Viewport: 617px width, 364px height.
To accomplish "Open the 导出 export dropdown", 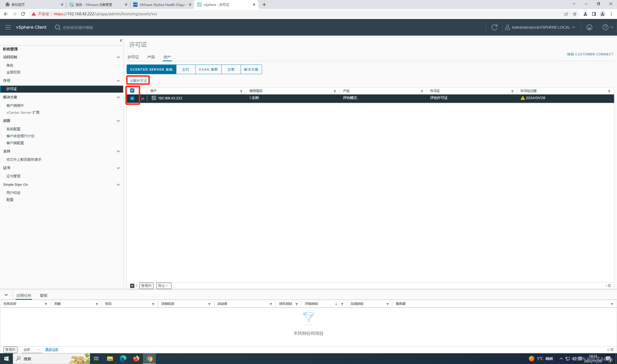I will click(164, 286).
